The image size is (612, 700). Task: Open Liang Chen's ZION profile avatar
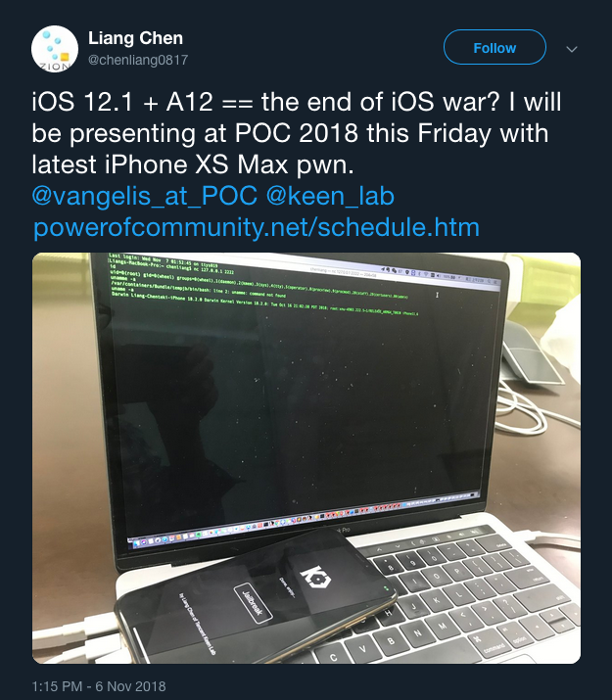tap(55, 49)
